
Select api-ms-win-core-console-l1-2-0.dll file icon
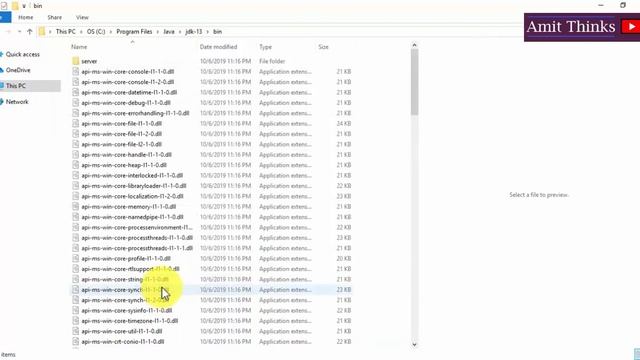pos(76,82)
